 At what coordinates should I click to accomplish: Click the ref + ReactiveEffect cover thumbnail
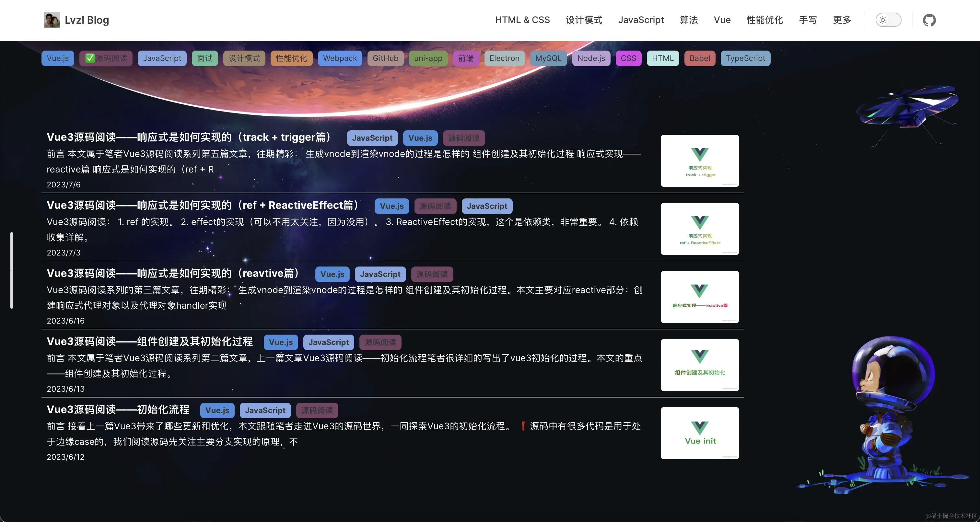(700, 229)
